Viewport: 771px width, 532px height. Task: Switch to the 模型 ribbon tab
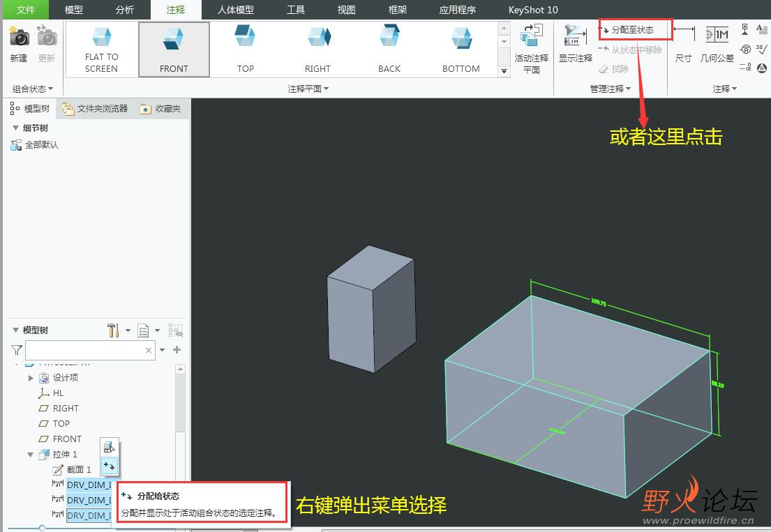(x=74, y=10)
